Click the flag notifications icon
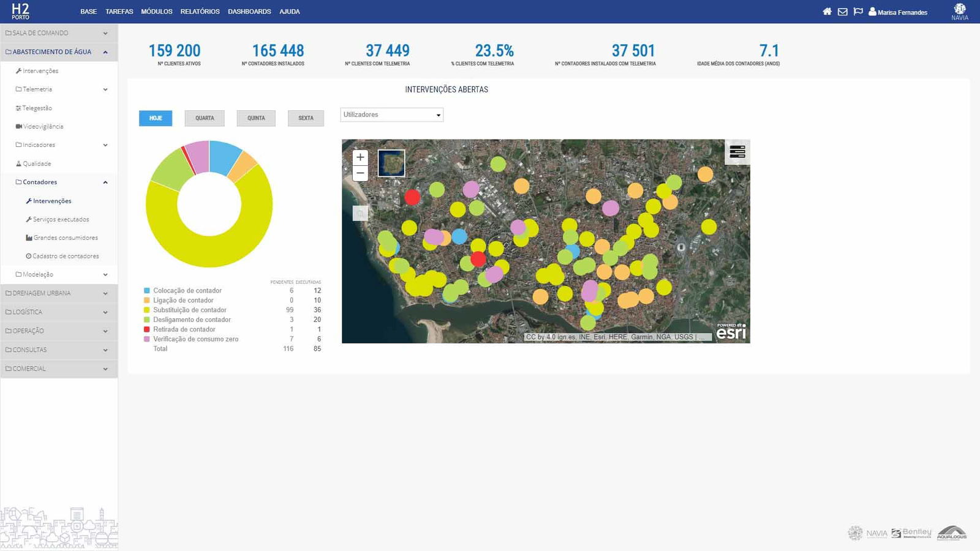This screenshot has width=980, height=551. point(858,12)
